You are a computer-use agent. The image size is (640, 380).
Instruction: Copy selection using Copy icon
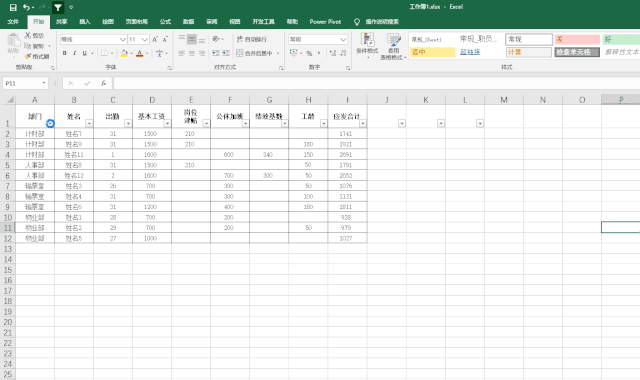coord(34,46)
